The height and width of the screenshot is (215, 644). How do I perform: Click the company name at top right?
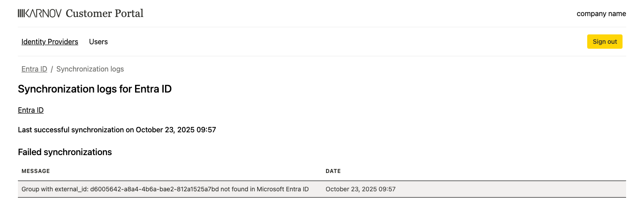click(x=601, y=13)
